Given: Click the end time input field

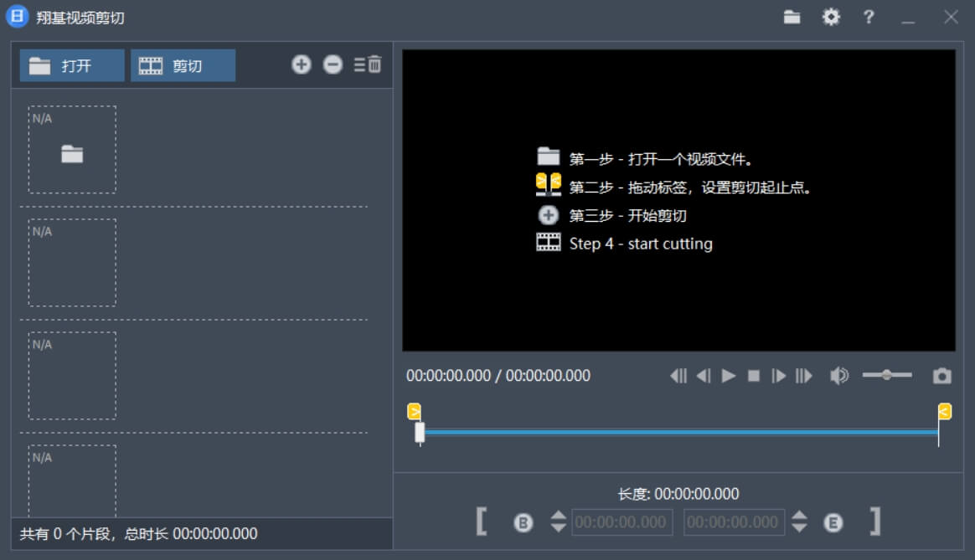Looking at the screenshot, I should click(734, 522).
